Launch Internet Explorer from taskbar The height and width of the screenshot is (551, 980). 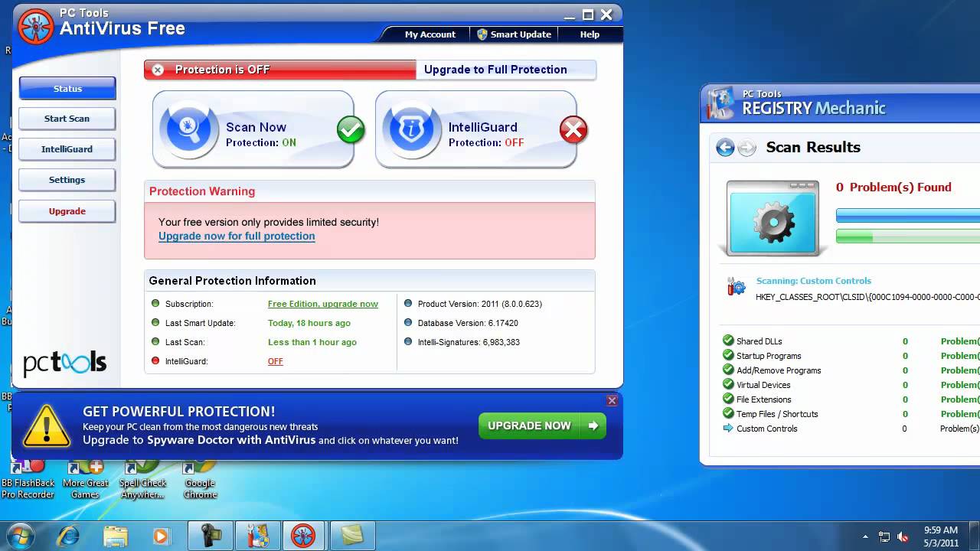click(x=68, y=536)
